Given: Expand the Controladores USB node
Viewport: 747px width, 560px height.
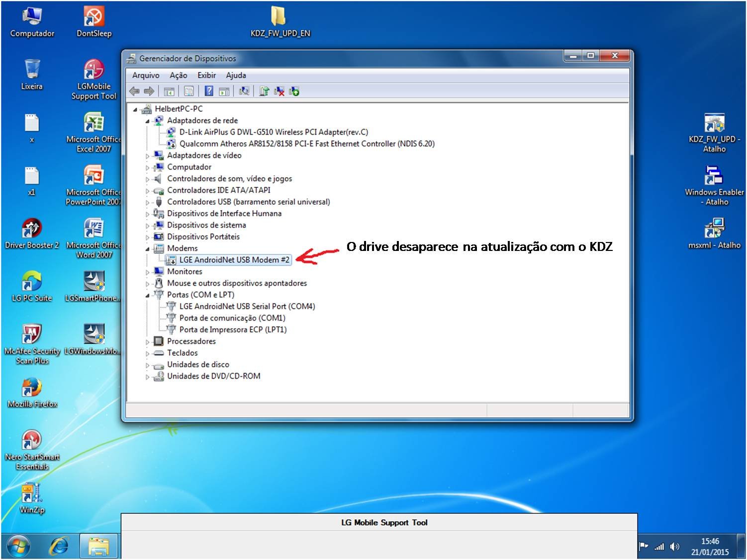Looking at the screenshot, I should [147, 202].
